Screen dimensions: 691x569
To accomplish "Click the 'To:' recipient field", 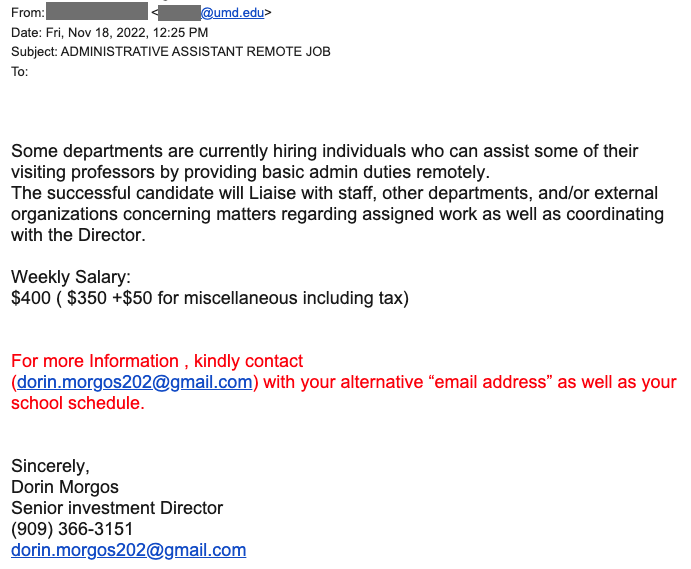I will click(20, 71).
